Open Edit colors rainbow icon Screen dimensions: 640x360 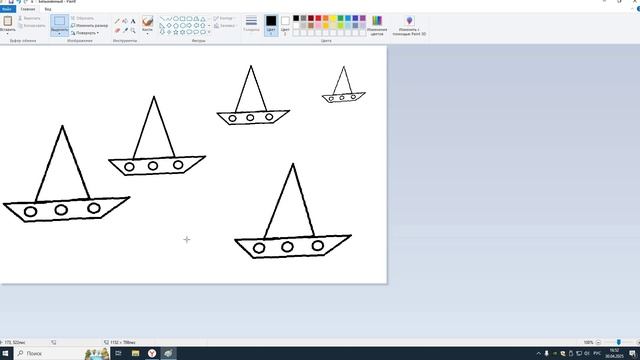377,20
